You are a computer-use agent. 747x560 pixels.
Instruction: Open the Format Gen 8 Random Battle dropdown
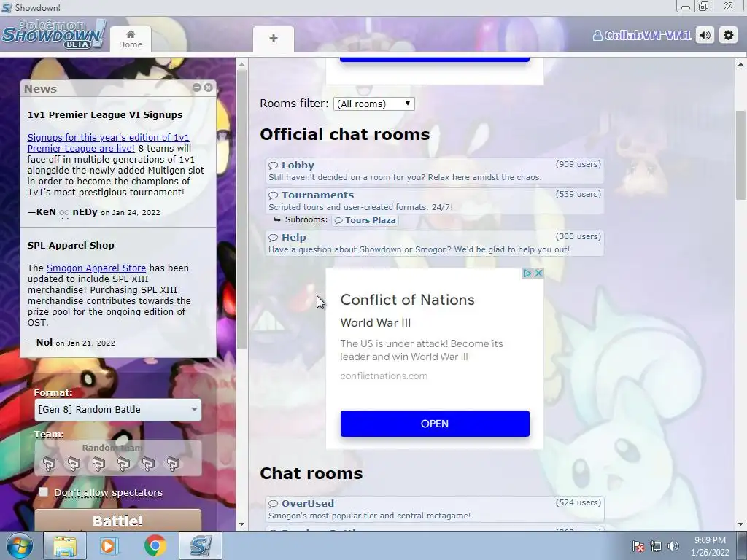[x=117, y=410]
